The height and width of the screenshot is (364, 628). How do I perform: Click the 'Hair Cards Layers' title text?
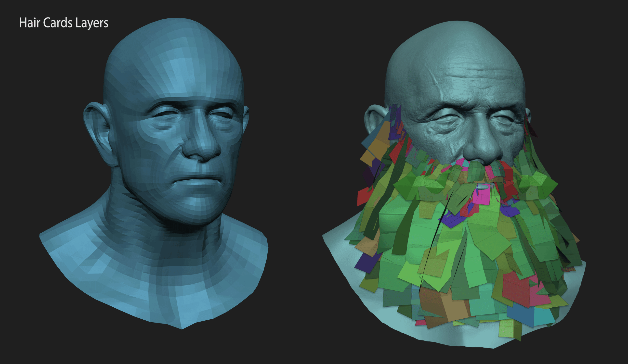click(64, 23)
